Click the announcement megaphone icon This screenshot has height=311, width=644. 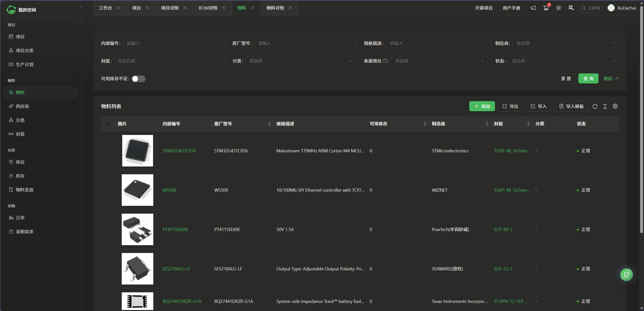point(533,8)
